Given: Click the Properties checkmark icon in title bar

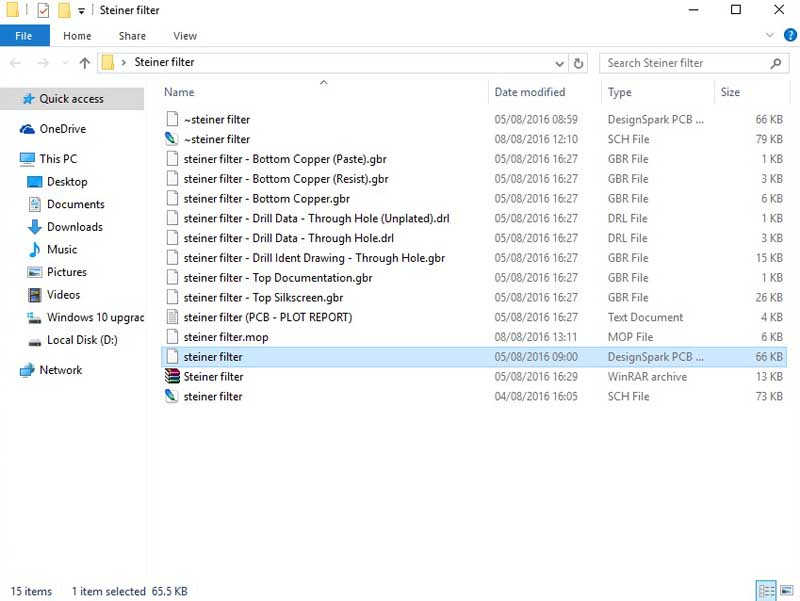Looking at the screenshot, I should [x=43, y=10].
